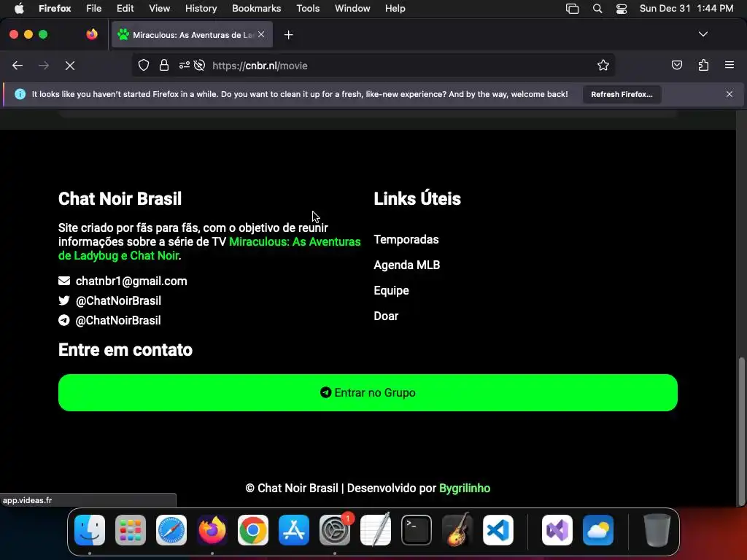Expand the list all tabs chevron
The image size is (747, 560).
pos(703,34)
